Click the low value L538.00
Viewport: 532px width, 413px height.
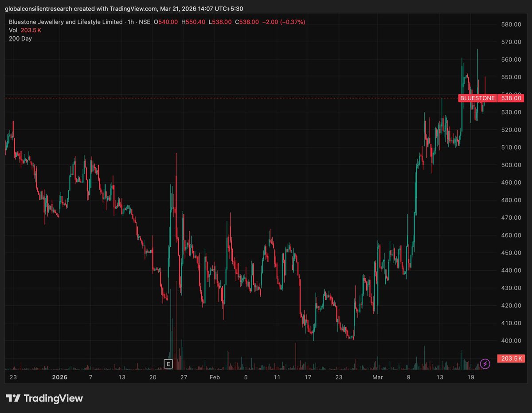pyautogui.click(x=220, y=22)
